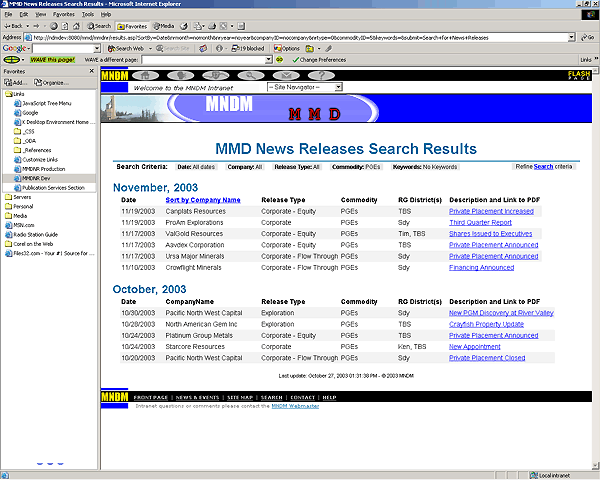
Task: Open Crayfish Property Update link
Action: click(x=486, y=324)
